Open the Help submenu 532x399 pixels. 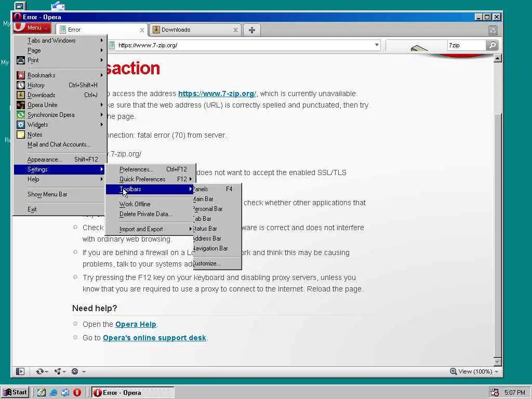pyautogui.click(x=60, y=179)
